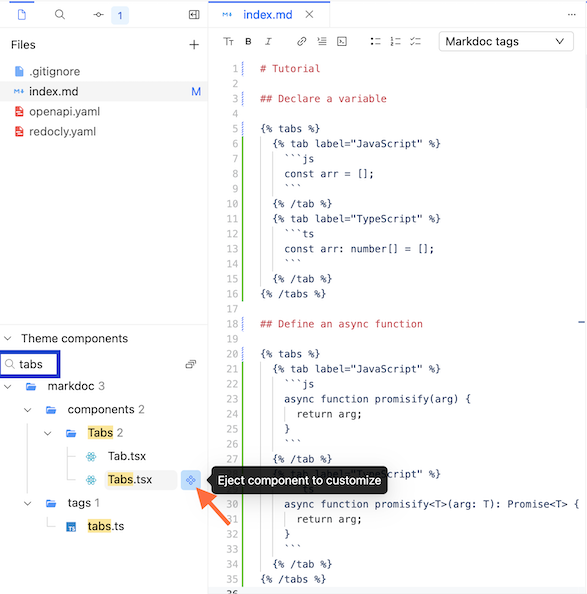The height and width of the screenshot is (594, 587).
Task: Open the search panel icon
Action: [59, 15]
